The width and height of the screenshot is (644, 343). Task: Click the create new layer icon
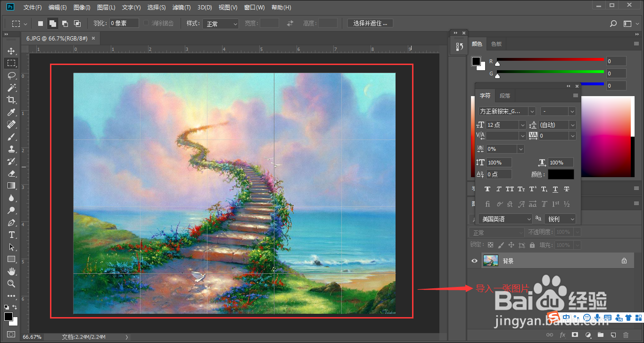[x=613, y=335]
